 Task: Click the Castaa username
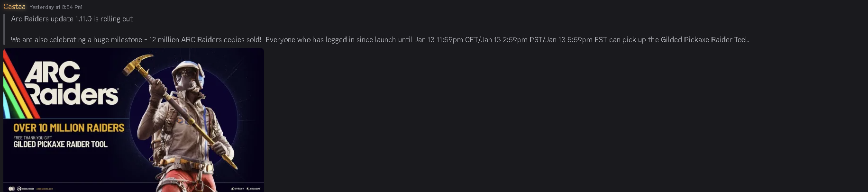(x=14, y=7)
